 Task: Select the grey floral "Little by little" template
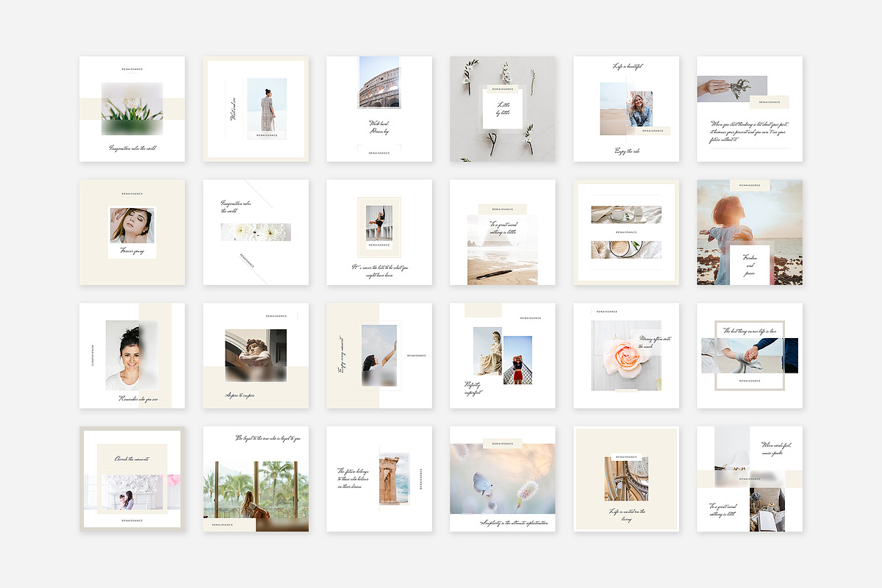pos(503,109)
